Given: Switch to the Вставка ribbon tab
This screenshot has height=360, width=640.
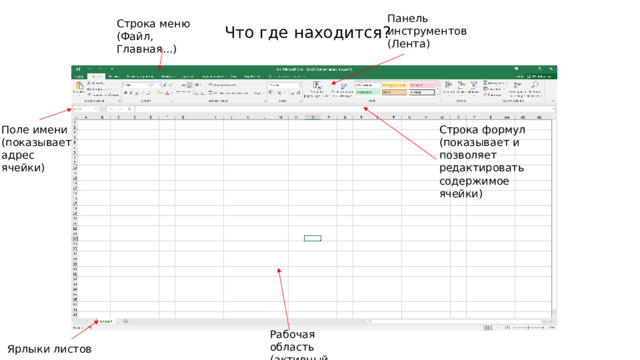Looking at the screenshot, I should pyautogui.click(x=114, y=76).
